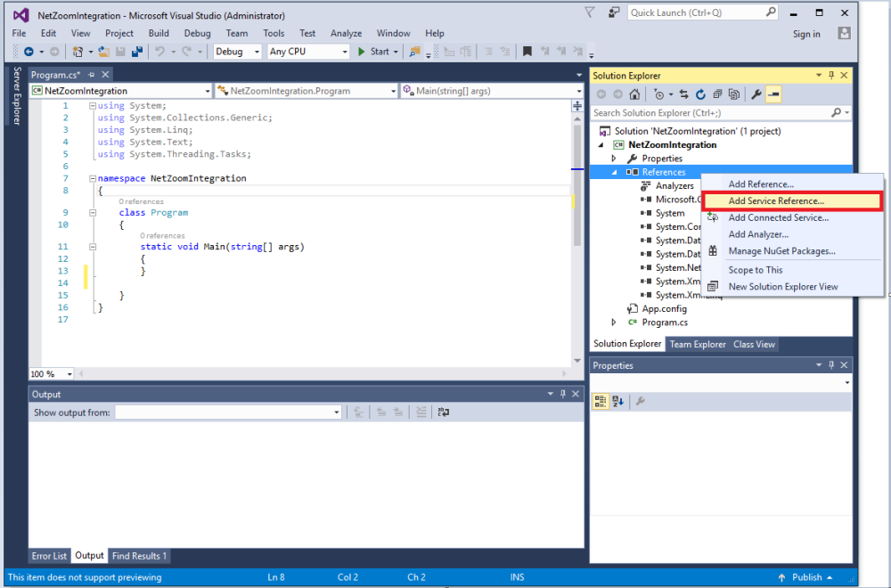Viewport: 891px width, 588px height.
Task: Collapse the namespace block on line 7
Action: [x=92, y=178]
